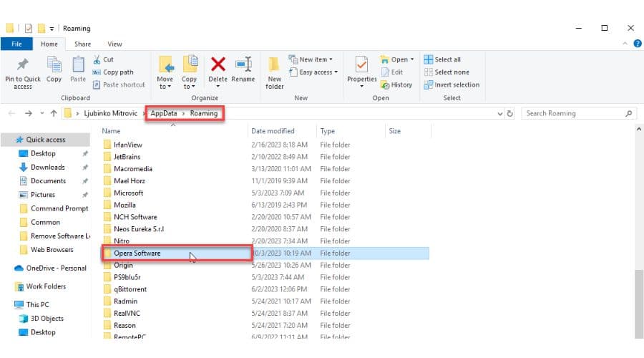
Task: Click the Copy ribbon icon
Action: coord(54,64)
